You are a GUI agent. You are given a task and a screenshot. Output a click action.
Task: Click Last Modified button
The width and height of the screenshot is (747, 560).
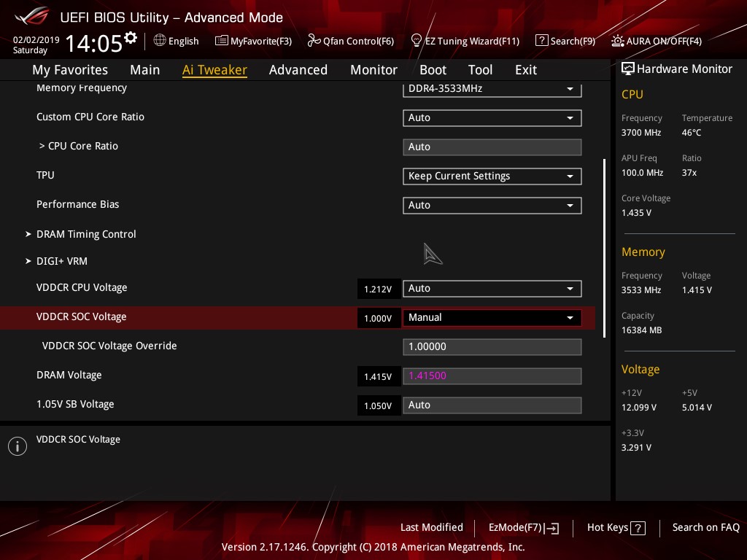pos(432,527)
